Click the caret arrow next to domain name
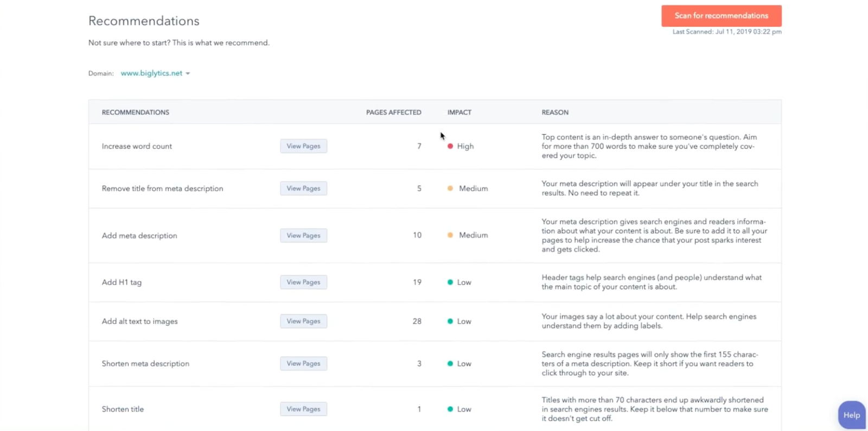The width and height of the screenshot is (868, 431). coord(188,74)
